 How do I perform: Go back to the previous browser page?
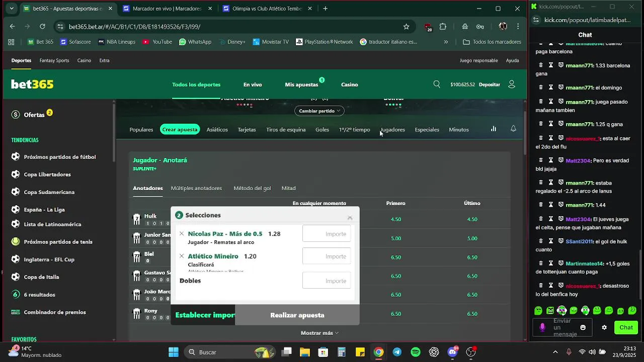coord(12,27)
